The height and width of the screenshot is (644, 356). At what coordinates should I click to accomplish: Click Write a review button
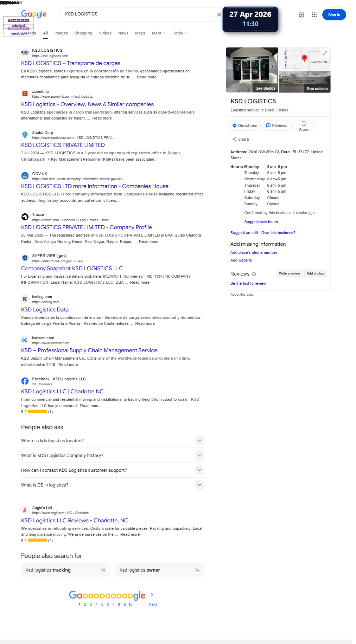290,273
